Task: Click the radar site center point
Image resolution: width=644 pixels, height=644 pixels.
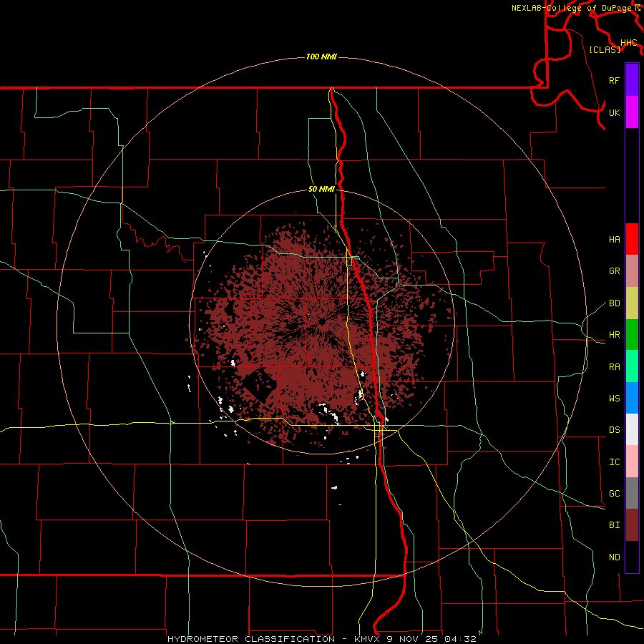Action: pos(323,321)
